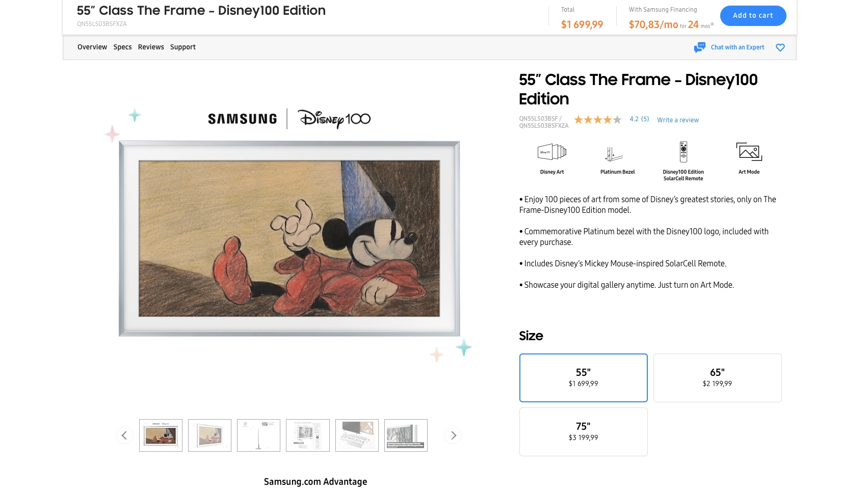
Task: View the second product thumbnail image
Action: (x=209, y=435)
